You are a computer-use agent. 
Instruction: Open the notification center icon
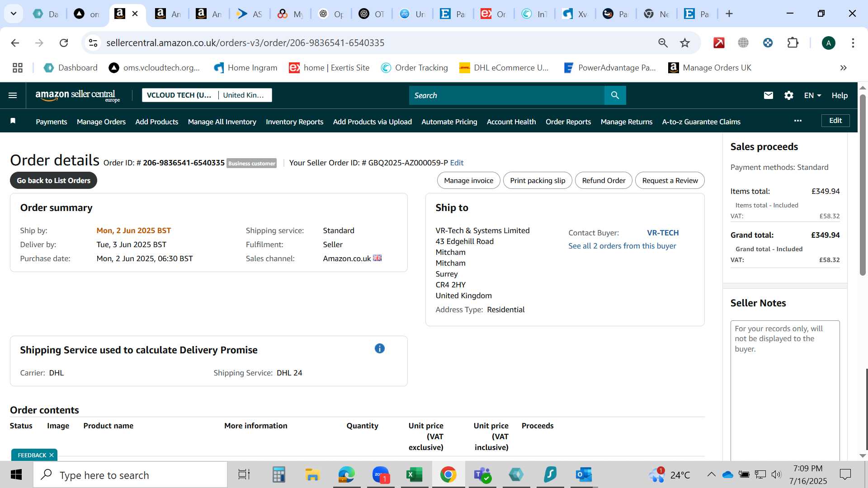point(845,474)
